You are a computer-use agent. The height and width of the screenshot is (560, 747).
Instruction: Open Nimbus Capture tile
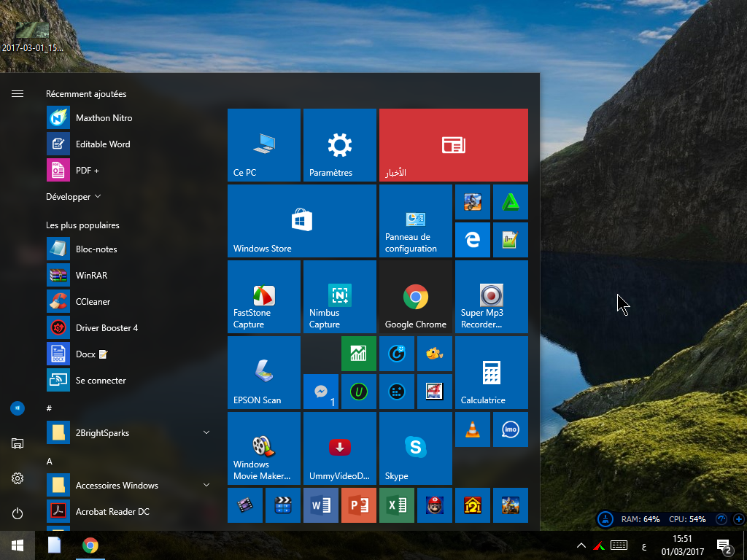340,297
